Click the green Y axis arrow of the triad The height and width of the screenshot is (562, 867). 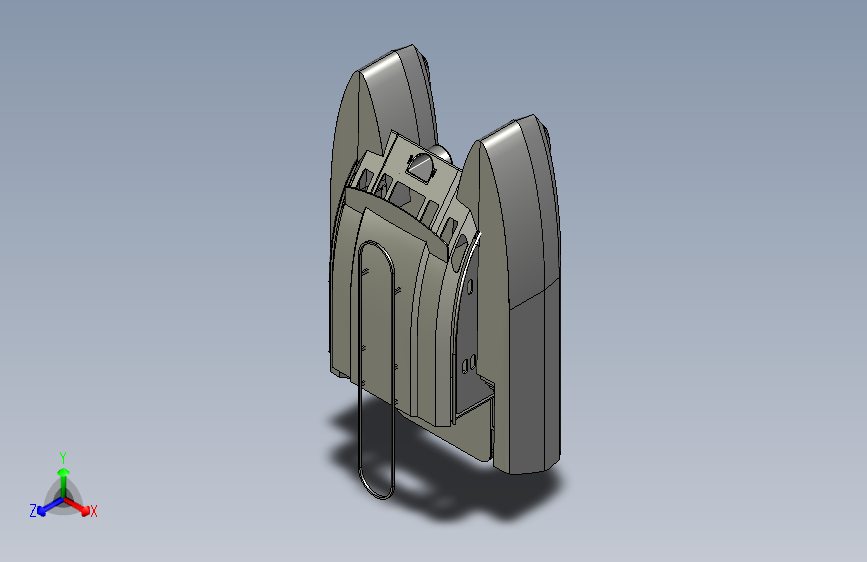64,482
